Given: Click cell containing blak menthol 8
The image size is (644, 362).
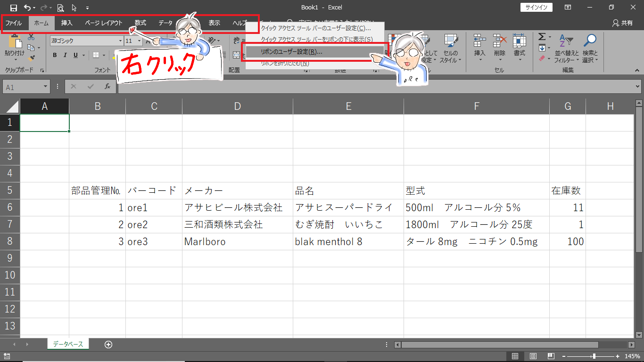Looking at the screenshot, I should 348,241.
